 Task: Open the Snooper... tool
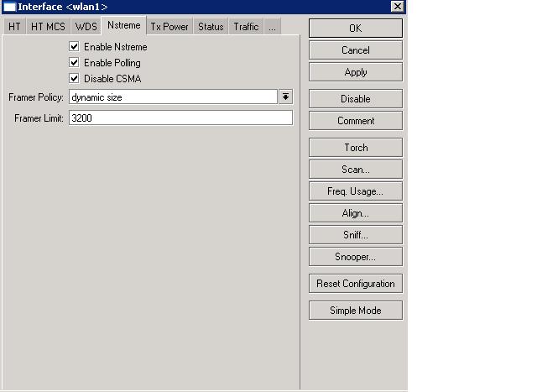(356, 257)
